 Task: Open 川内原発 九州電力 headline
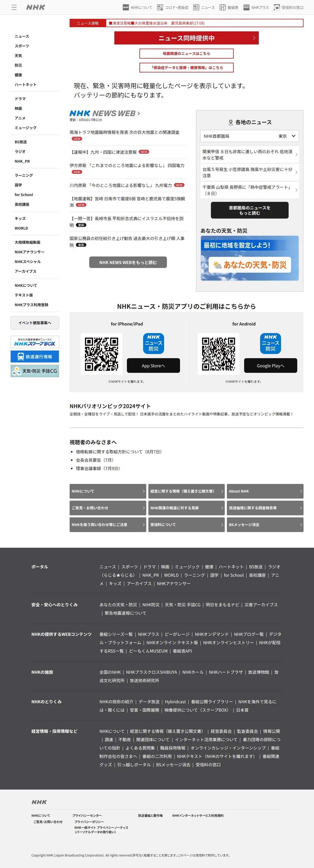[121, 185]
